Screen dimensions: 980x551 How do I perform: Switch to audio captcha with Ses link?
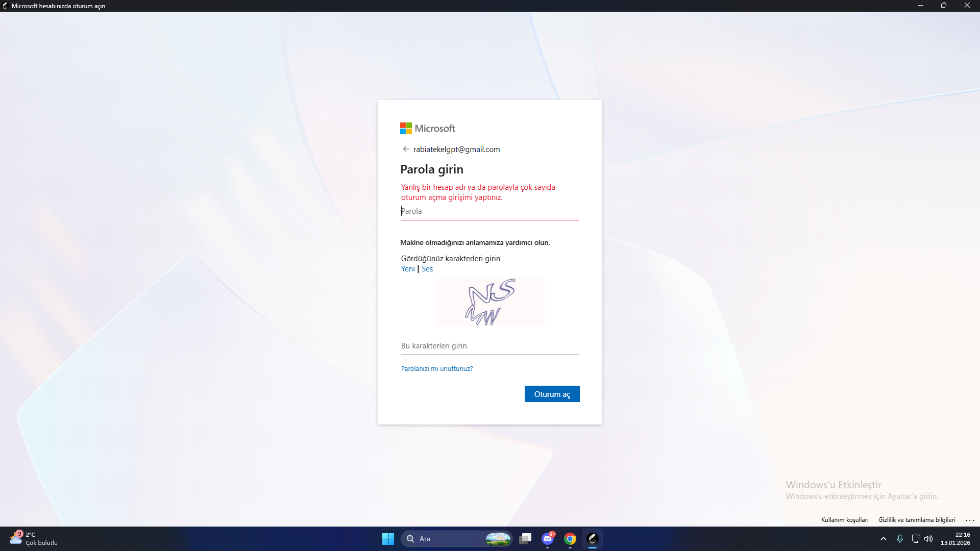[427, 269]
